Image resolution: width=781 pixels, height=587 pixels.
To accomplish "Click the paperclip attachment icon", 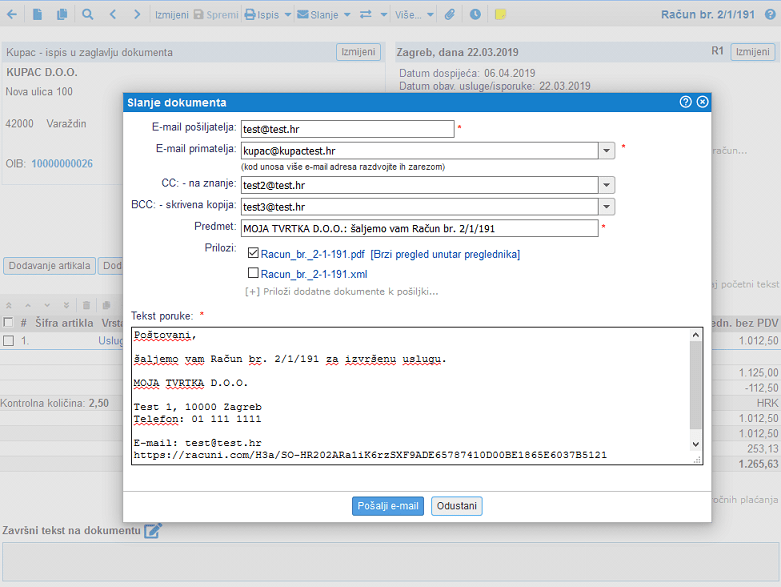I will [x=450, y=15].
